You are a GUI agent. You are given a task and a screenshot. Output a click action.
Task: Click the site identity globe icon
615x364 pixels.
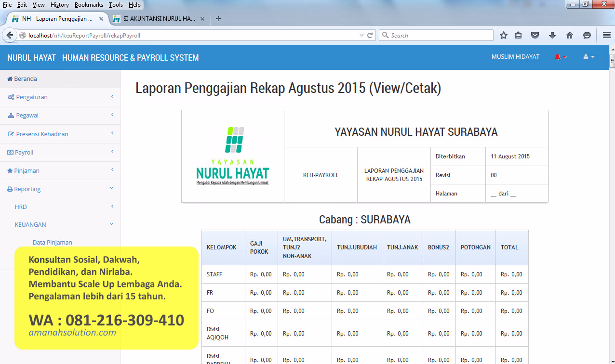[x=22, y=35]
